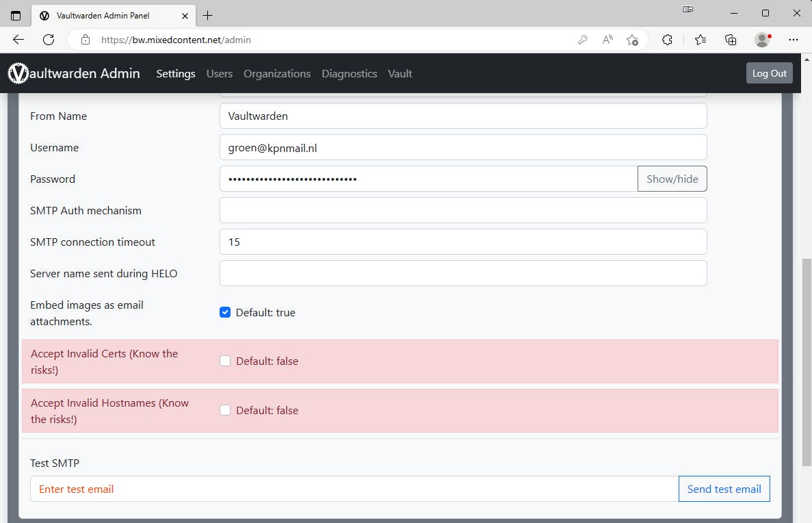This screenshot has height=523, width=812.
Task: Click the Log Out button
Action: pyautogui.click(x=769, y=73)
